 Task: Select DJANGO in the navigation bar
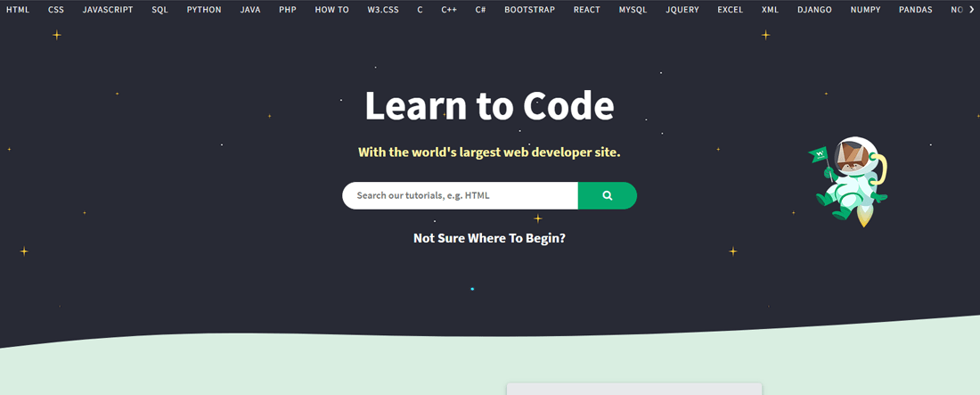coord(814,10)
